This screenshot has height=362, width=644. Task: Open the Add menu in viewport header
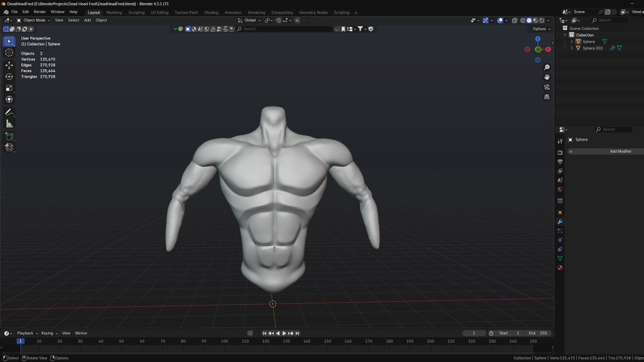(87, 20)
